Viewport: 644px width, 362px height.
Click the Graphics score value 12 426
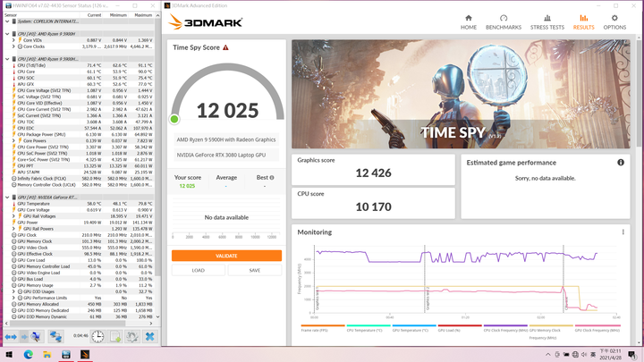click(373, 173)
